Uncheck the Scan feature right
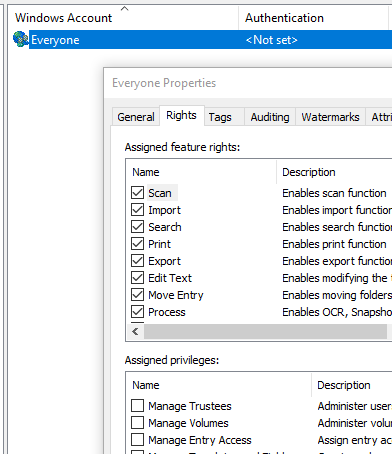392x454 pixels. point(137,193)
